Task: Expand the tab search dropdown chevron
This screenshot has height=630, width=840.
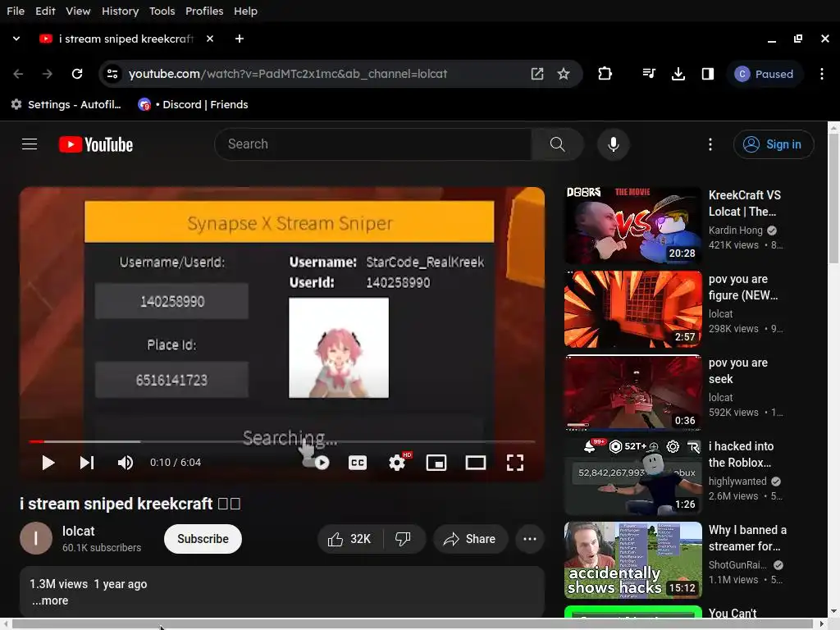Action: [16, 39]
